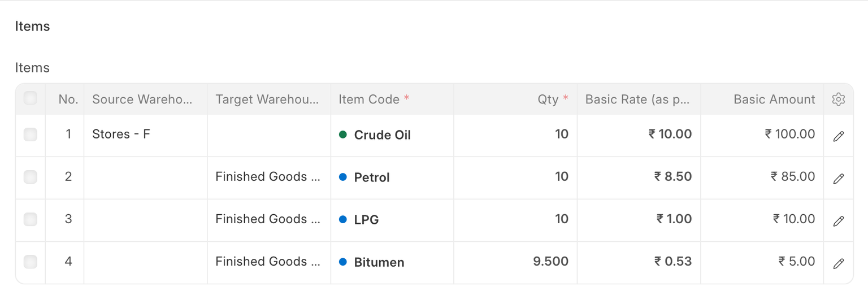Check the row 3 checkbox
The height and width of the screenshot is (295, 868).
point(31,219)
